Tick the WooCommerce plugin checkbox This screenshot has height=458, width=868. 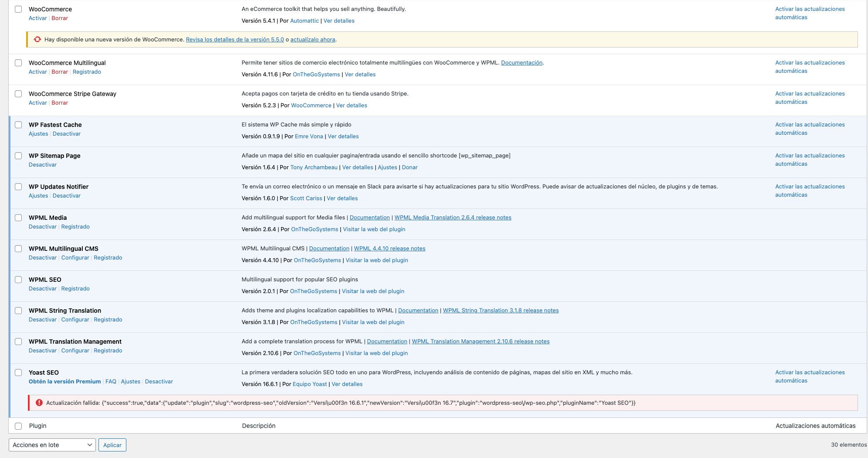click(x=18, y=9)
